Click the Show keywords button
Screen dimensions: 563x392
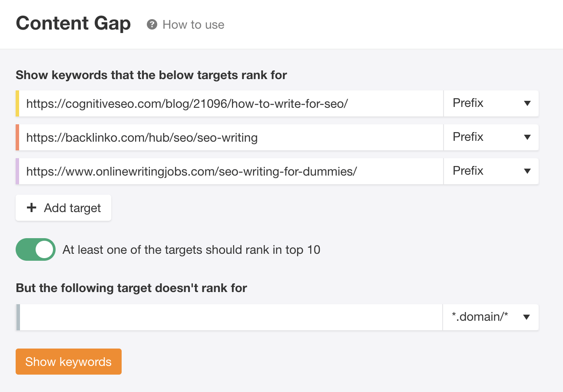(68, 361)
